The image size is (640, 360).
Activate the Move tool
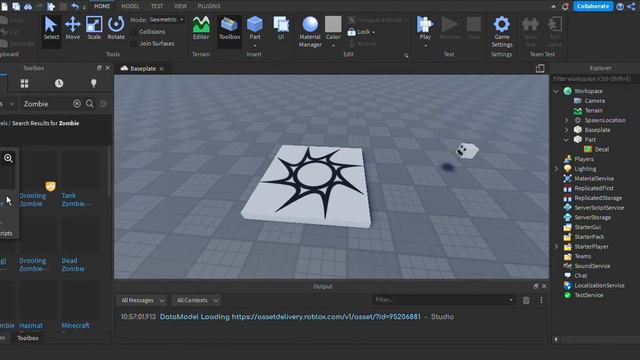(73, 29)
